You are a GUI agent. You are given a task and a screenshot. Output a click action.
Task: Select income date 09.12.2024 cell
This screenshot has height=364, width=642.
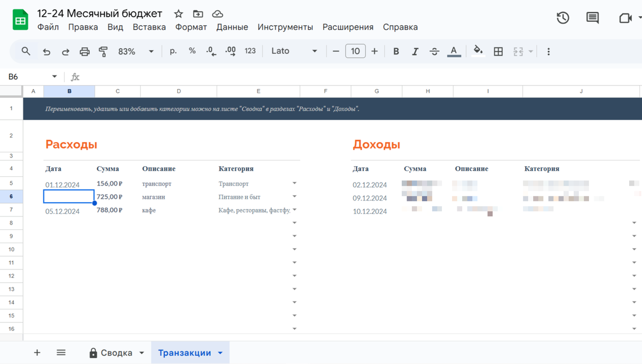tap(377, 198)
